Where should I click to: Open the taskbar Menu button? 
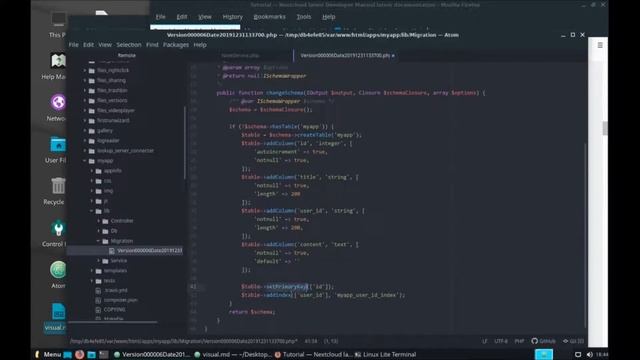[49, 354]
